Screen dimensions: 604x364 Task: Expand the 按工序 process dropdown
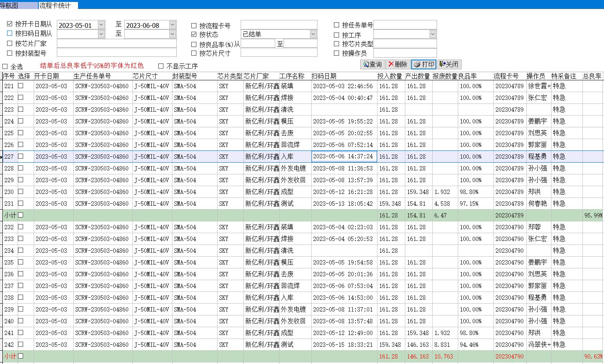(x=432, y=34)
